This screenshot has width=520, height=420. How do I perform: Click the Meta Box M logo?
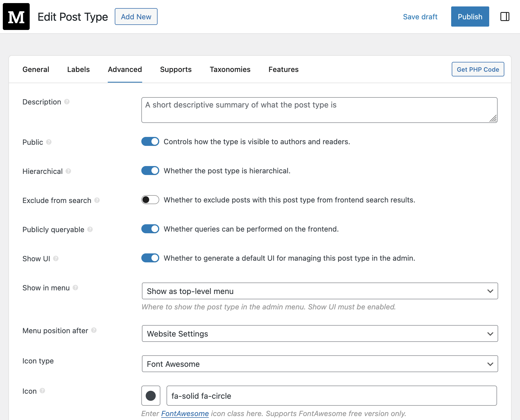click(16, 17)
